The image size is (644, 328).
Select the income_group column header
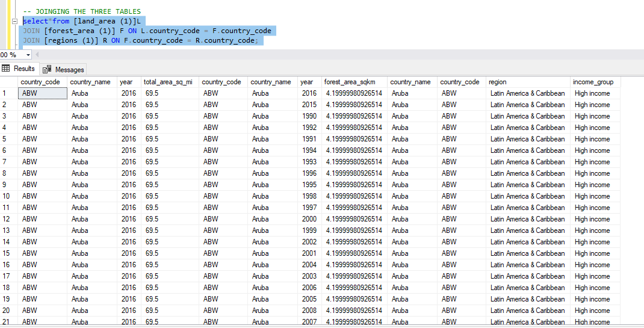(x=595, y=82)
